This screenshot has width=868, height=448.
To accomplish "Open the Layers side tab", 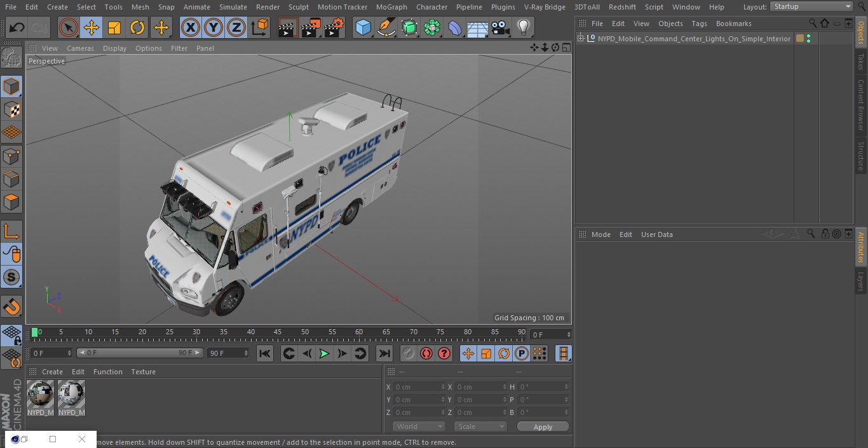I will click(861, 280).
